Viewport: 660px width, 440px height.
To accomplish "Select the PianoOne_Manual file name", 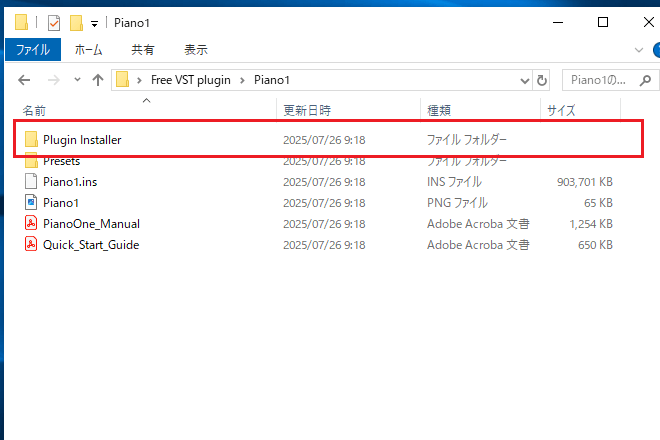I will (x=91, y=224).
